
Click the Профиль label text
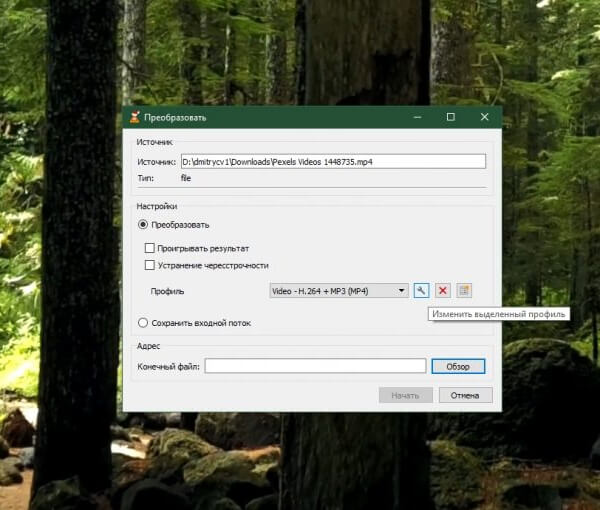tap(168, 291)
